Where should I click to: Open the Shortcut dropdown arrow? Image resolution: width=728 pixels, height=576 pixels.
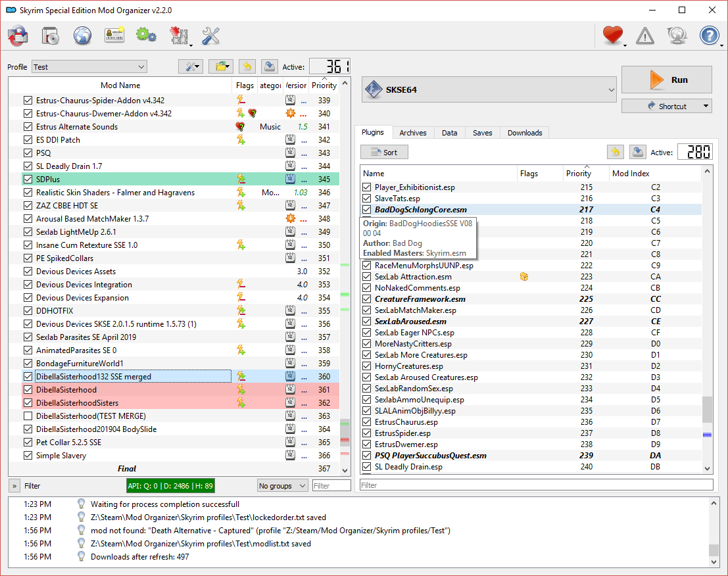[x=706, y=106]
